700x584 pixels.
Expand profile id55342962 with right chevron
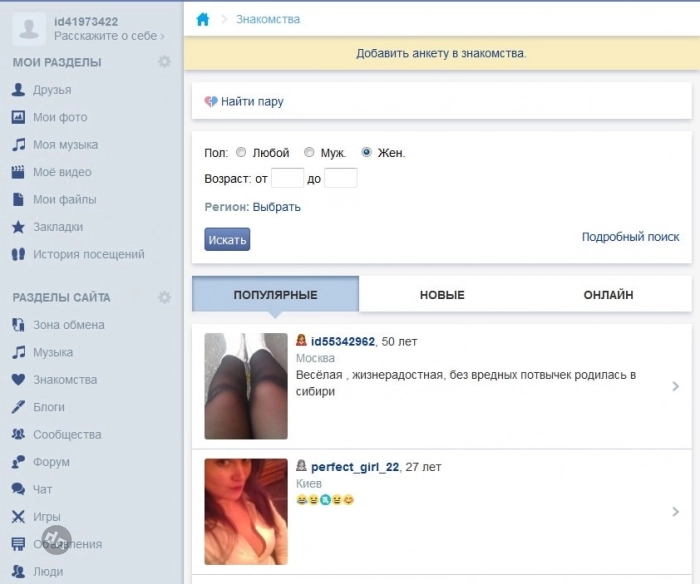(676, 387)
